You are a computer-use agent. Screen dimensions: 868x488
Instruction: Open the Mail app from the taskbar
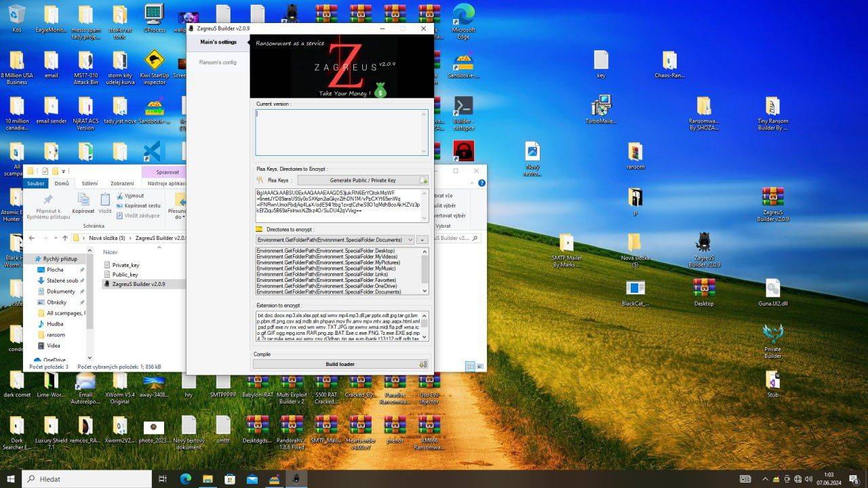pyautogui.click(x=252, y=479)
